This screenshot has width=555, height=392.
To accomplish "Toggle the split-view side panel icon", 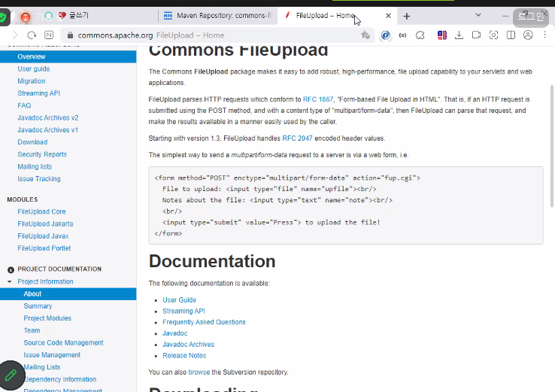I will pyautogui.click(x=511, y=35).
